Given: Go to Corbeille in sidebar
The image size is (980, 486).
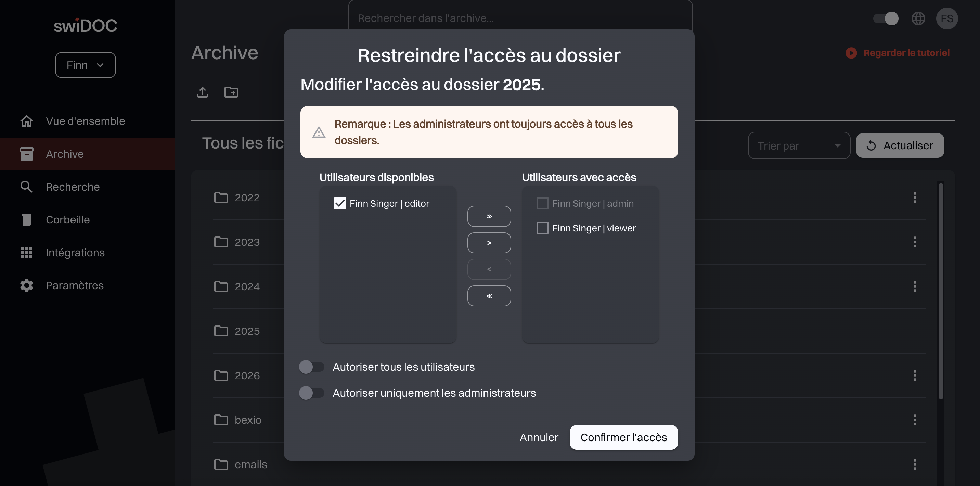Looking at the screenshot, I should coord(68,220).
